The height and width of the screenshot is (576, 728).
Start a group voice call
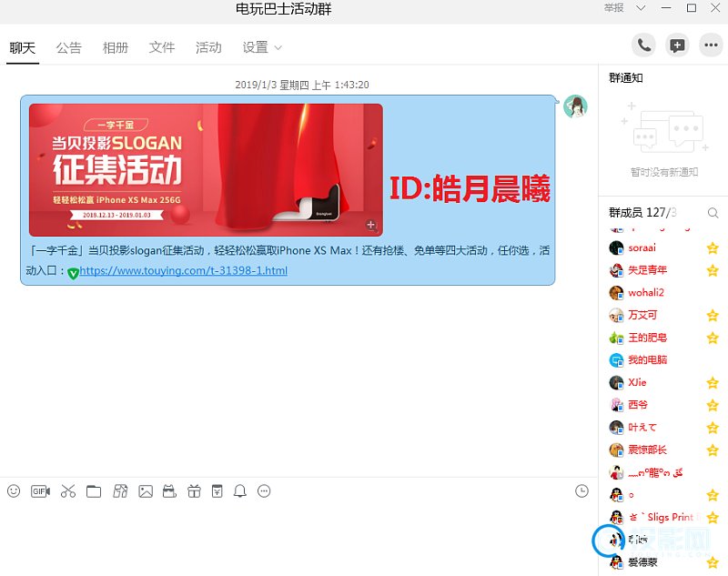tap(643, 45)
